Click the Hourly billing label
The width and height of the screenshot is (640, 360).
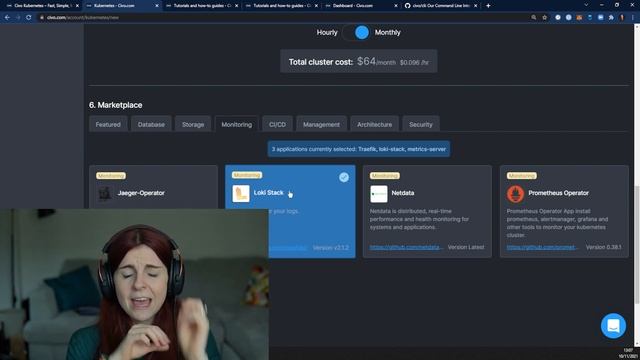(327, 33)
